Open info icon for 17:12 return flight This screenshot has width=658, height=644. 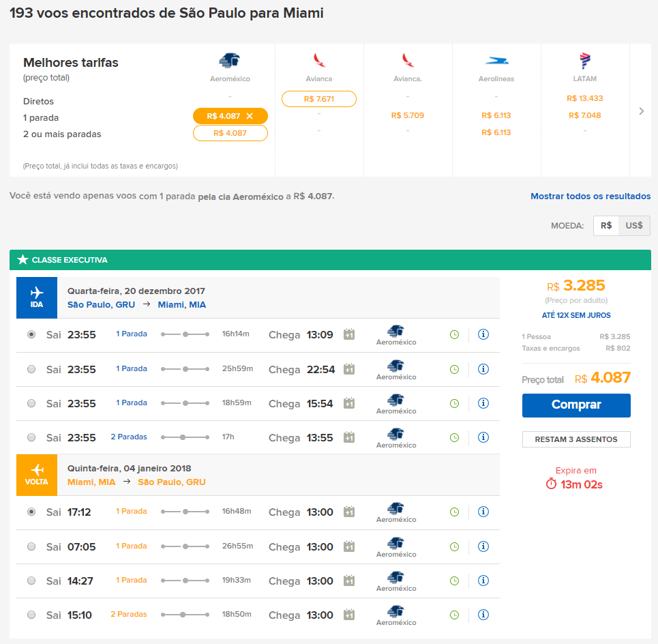pos(483,512)
